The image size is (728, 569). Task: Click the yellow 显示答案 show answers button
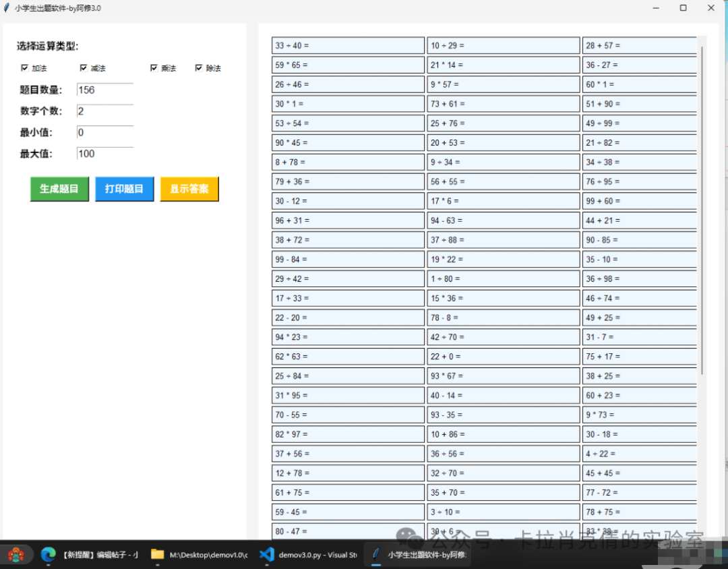click(x=189, y=189)
